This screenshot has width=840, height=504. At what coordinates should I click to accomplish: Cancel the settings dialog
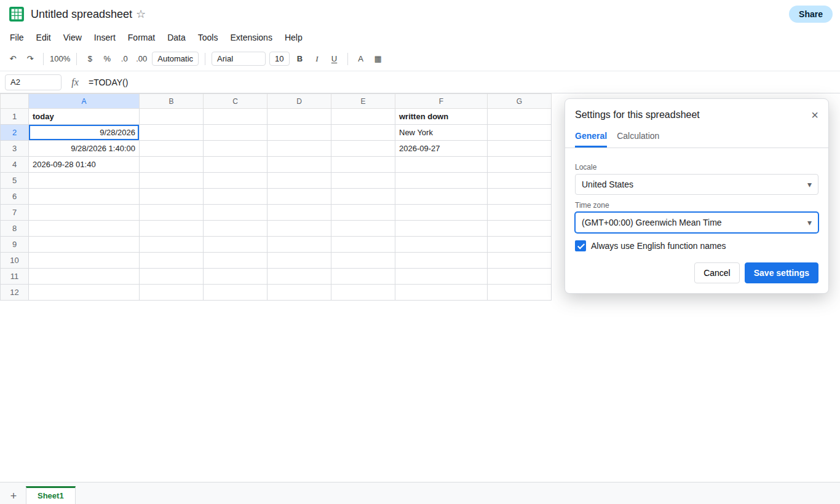pos(717,273)
